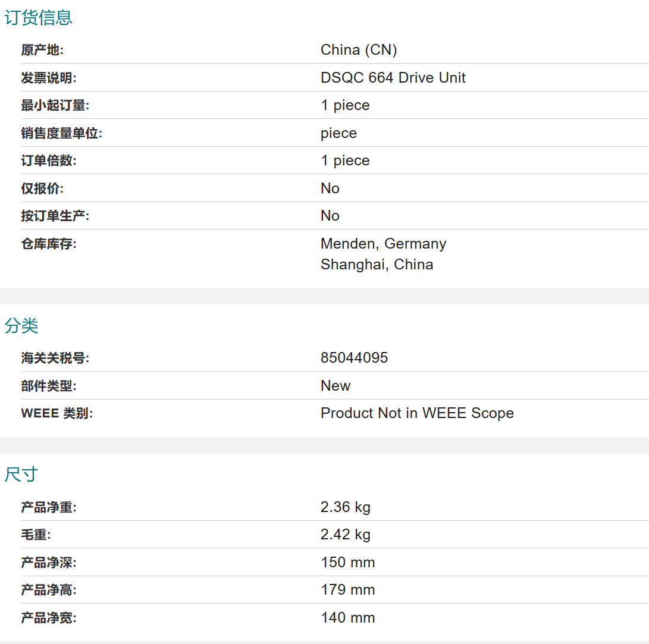
Task: Select the 产品净重 label
Action: [49, 507]
